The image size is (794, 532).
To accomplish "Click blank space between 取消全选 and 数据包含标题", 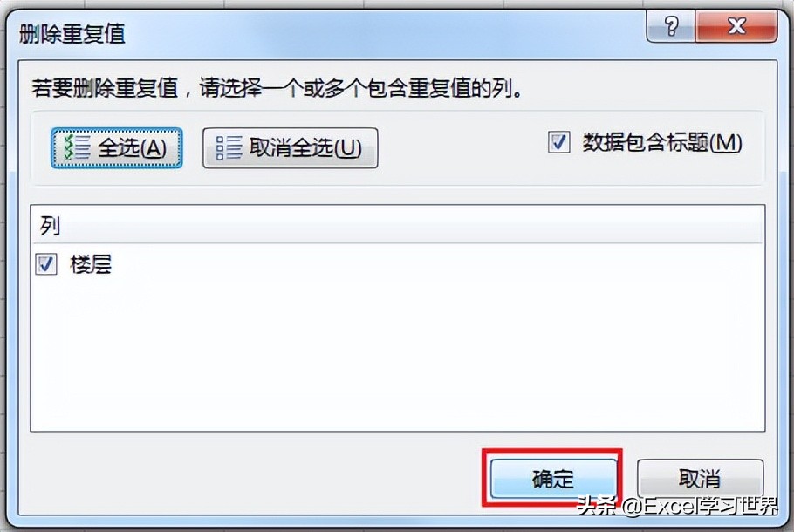I will pyautogui.click(x=461, y=147).
